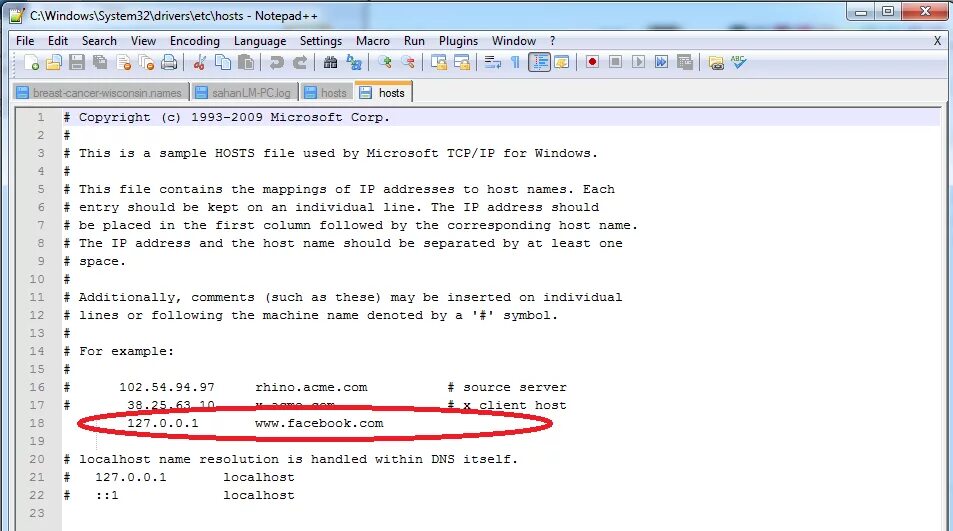Toggle synchronized horizontal scrolling icon
953x531 pixels.
462,62
